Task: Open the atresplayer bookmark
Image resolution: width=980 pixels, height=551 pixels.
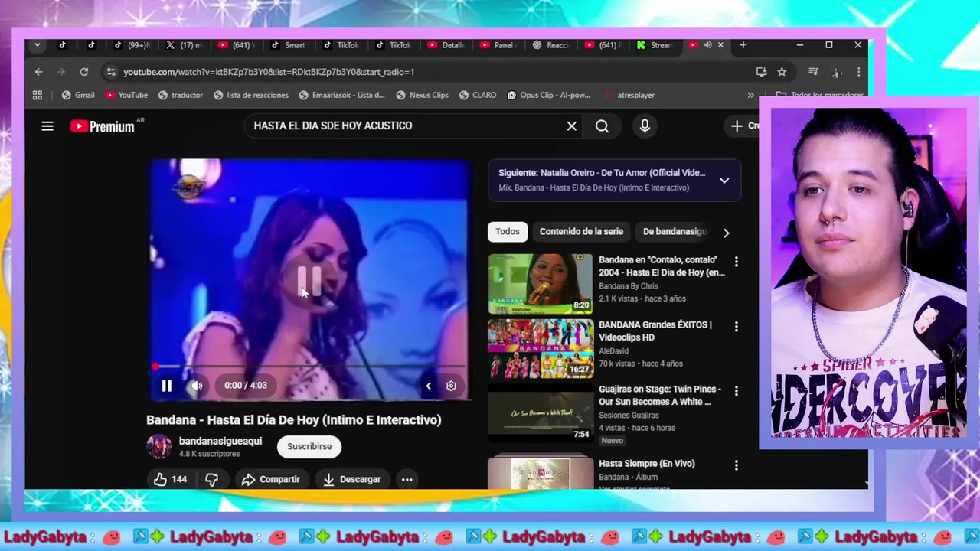Action: pos(629,96)
